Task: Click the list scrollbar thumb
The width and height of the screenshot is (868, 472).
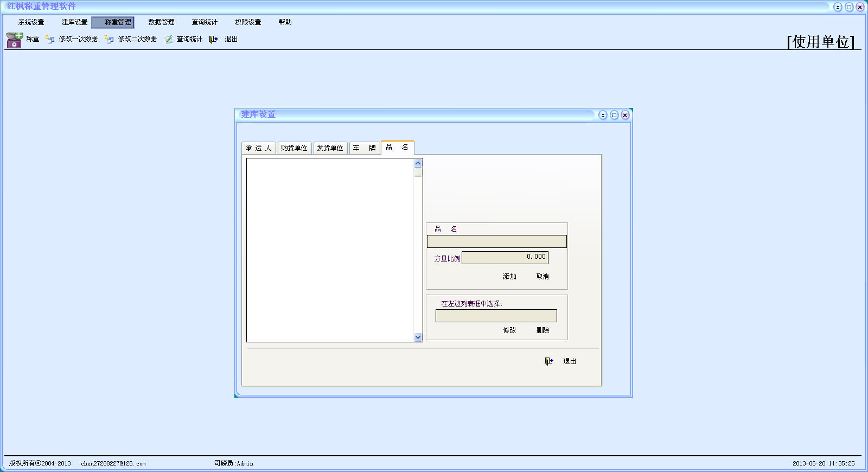Action: [x=418, y=173]
